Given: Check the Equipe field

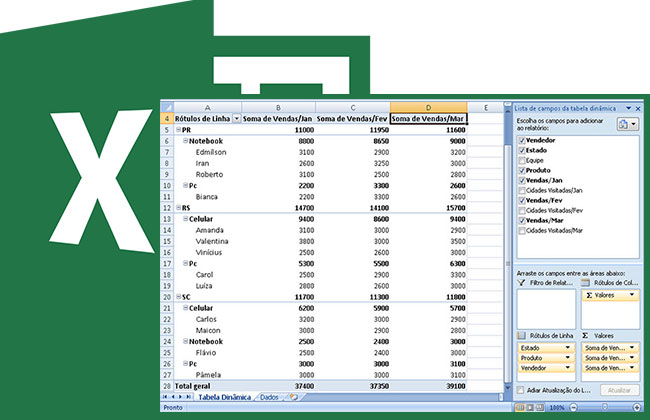Looking at the screenshot, I should click(522, 160).
